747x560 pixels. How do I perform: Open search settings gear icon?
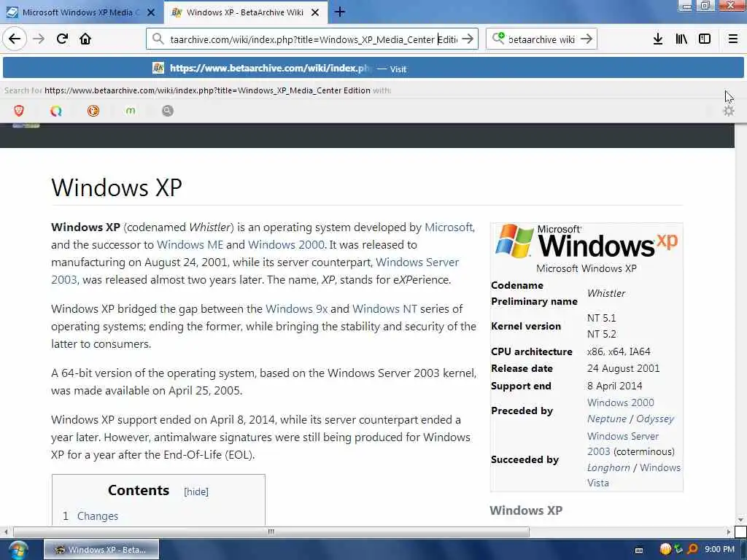tap(729, 111)
